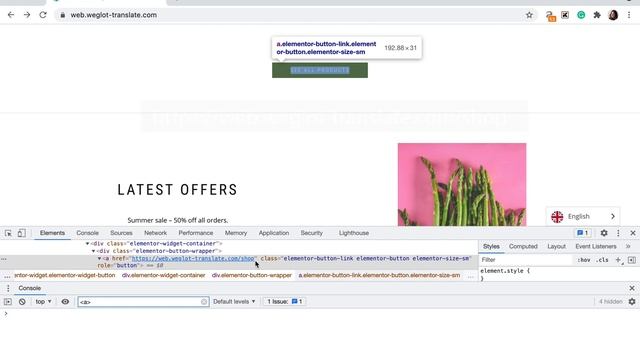
Task: Close the console drawer
Action: tap(632, 288)
